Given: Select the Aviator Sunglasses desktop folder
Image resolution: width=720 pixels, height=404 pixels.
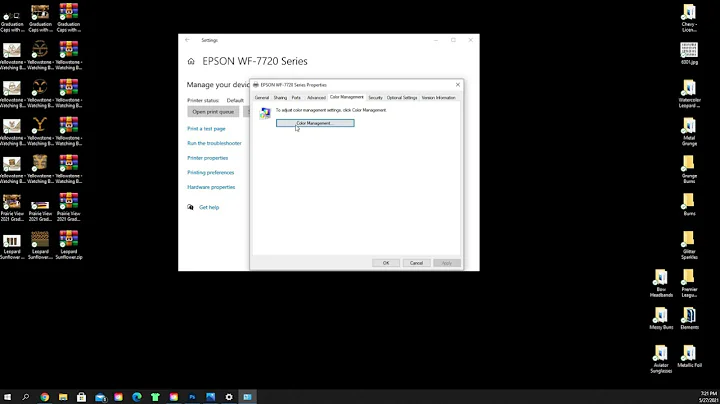Looking at the screenshot, I should pos(661,359).
